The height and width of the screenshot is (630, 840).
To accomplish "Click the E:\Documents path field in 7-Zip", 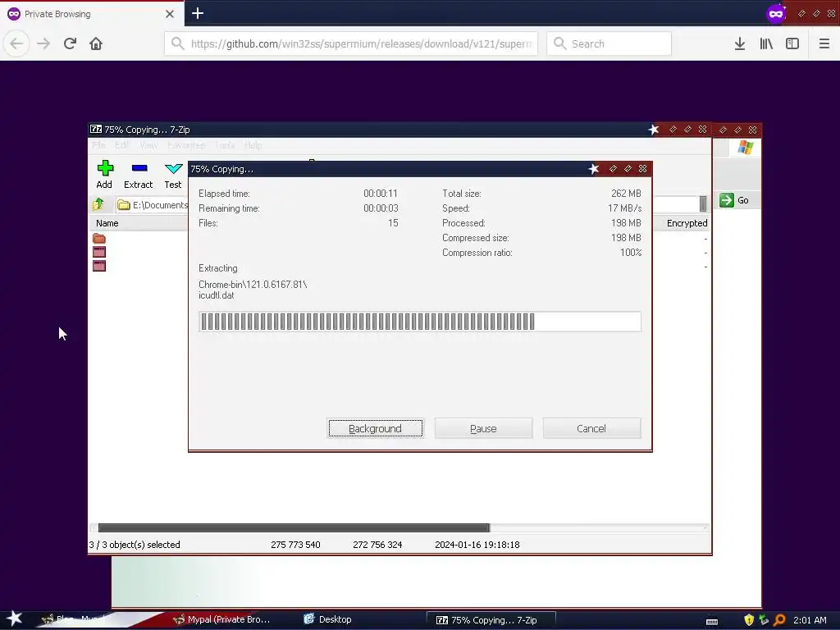I will [152, 204].
